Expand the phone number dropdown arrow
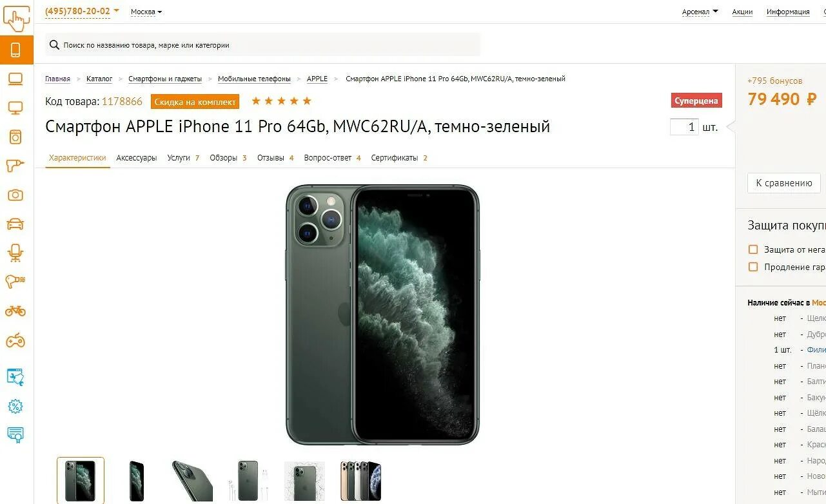This screenshot has width=826, height=504. [116, 10]
